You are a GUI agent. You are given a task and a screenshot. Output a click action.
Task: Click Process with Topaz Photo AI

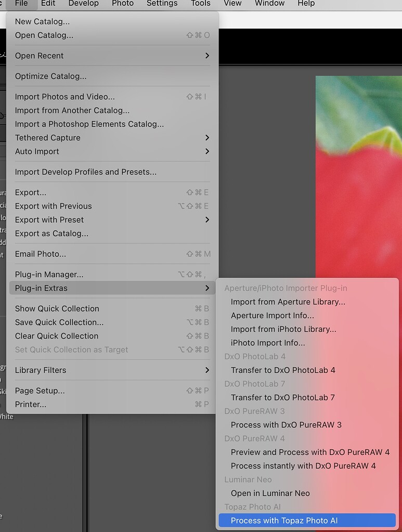(x=284, y=521)
